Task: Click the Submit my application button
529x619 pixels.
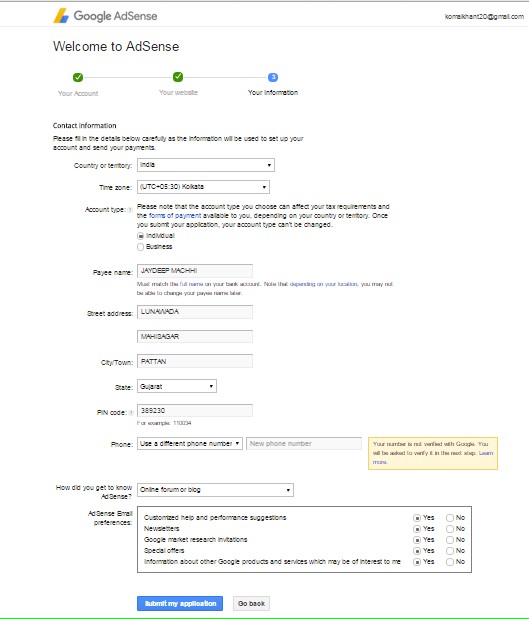Action: point(180,604)
